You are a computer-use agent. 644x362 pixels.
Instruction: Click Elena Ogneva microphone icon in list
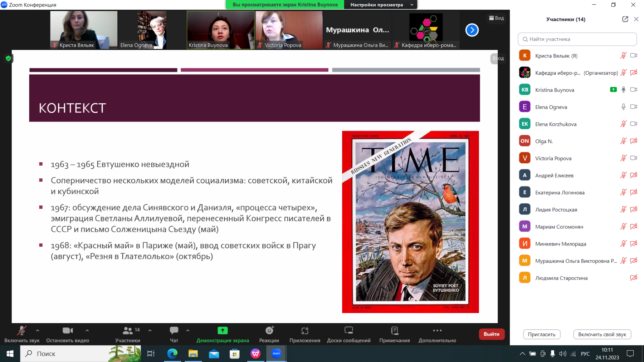623,107
